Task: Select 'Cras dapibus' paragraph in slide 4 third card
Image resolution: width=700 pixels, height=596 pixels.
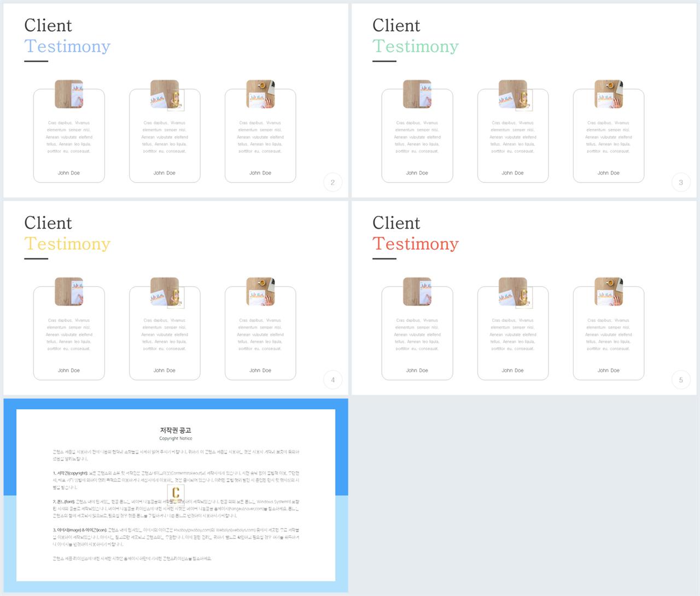Action: click(x=260, y=334)
